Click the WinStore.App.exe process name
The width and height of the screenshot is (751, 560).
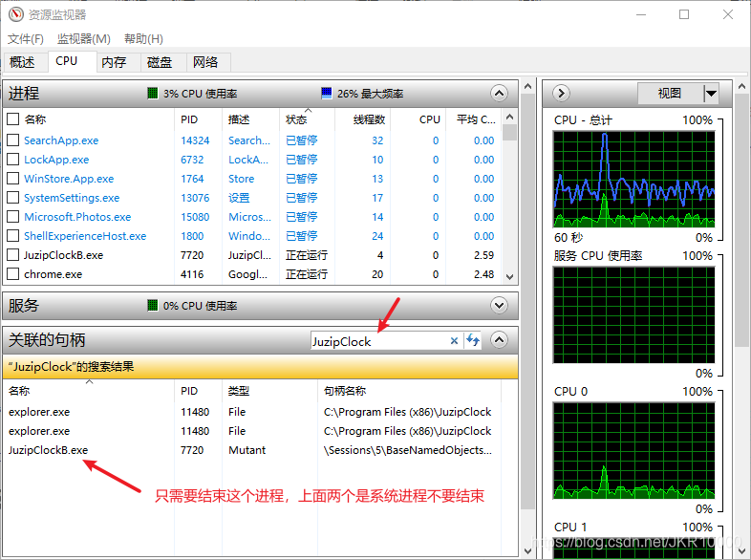point(69,179)
